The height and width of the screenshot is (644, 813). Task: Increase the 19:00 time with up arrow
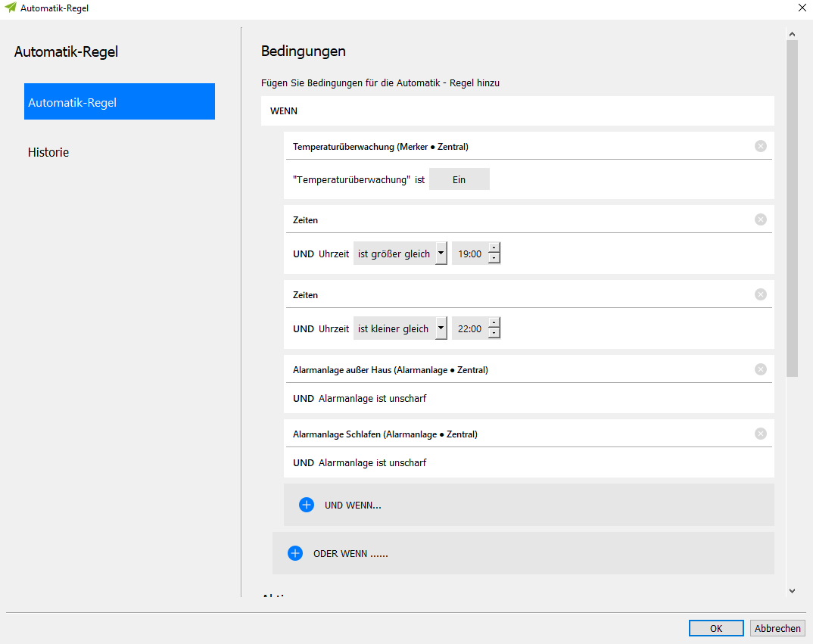tap(494, 248)
